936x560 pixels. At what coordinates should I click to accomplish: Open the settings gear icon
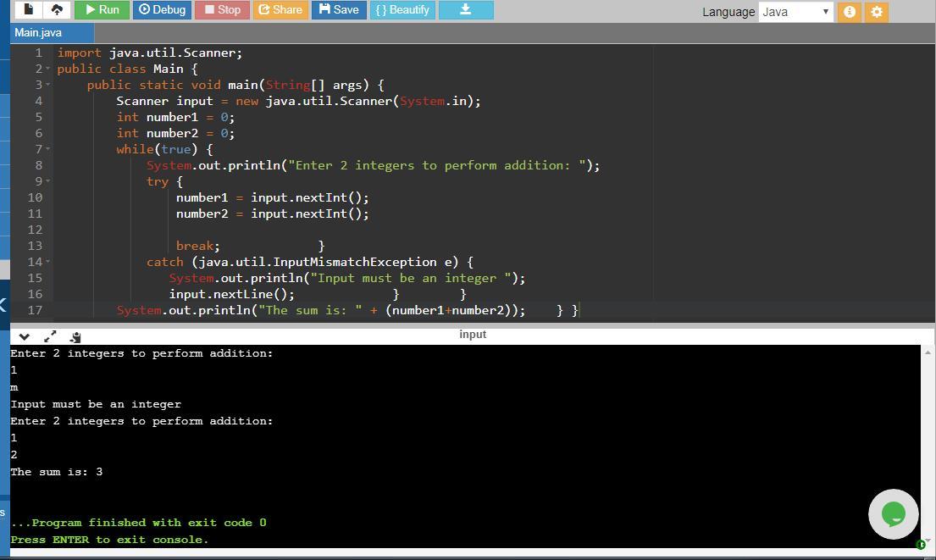coord(877,12)
